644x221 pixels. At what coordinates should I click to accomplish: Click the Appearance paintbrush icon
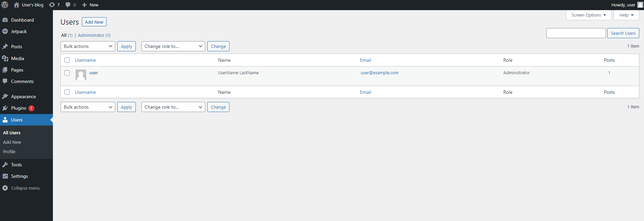(5, 96)
